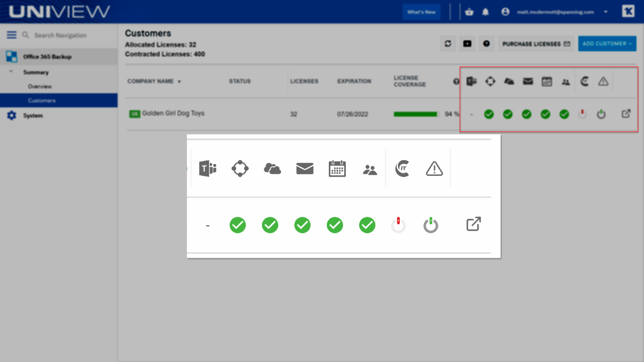
Task: Click the 07/26/2022 expiration date
Action: tap(352, 114)
